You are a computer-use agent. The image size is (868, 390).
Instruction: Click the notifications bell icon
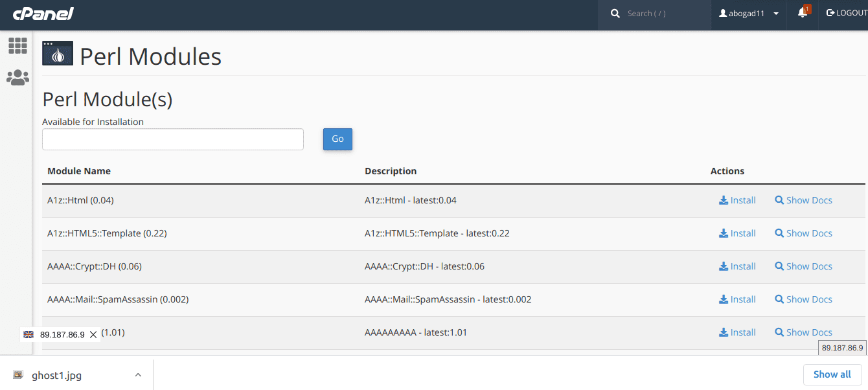(x=803, y=13)
